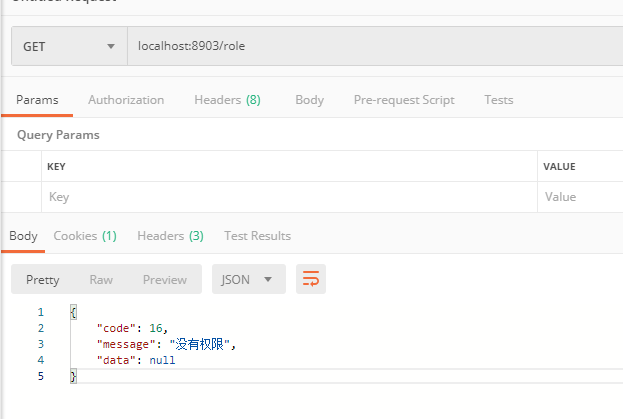
Task: Select the Pretty response view
Action: [x=43, y=280]
